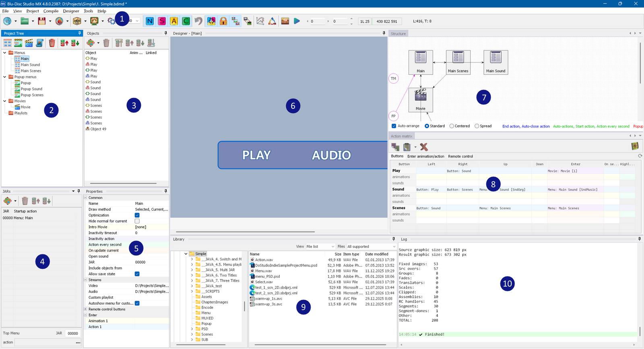Click the pink S state button
This screenshot has width=644, height=349.
click(x=162, y=21)
